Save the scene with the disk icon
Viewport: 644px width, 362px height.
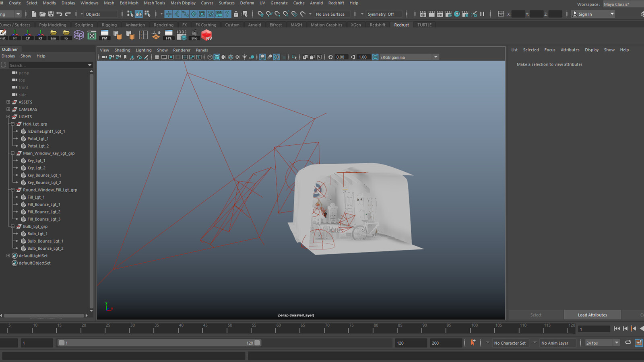(x=51, y=14)
